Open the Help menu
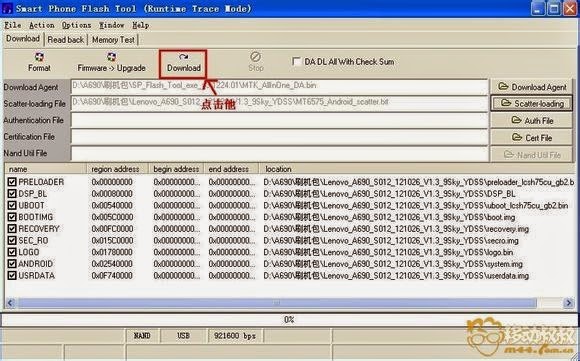The width and height of the screenshot is (580, 361). point(141,25)
